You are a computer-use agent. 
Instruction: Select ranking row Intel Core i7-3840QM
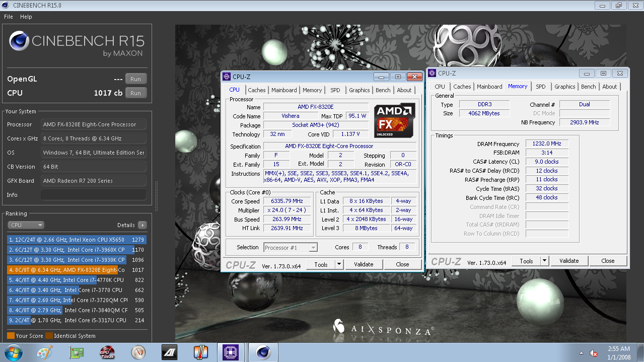(x=76, y=310)
